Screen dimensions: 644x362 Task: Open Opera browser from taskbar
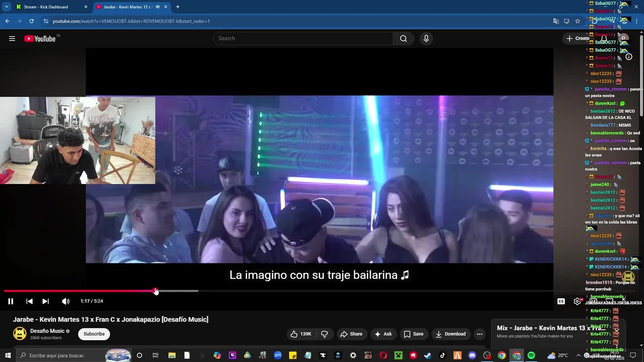click(383, 355)
